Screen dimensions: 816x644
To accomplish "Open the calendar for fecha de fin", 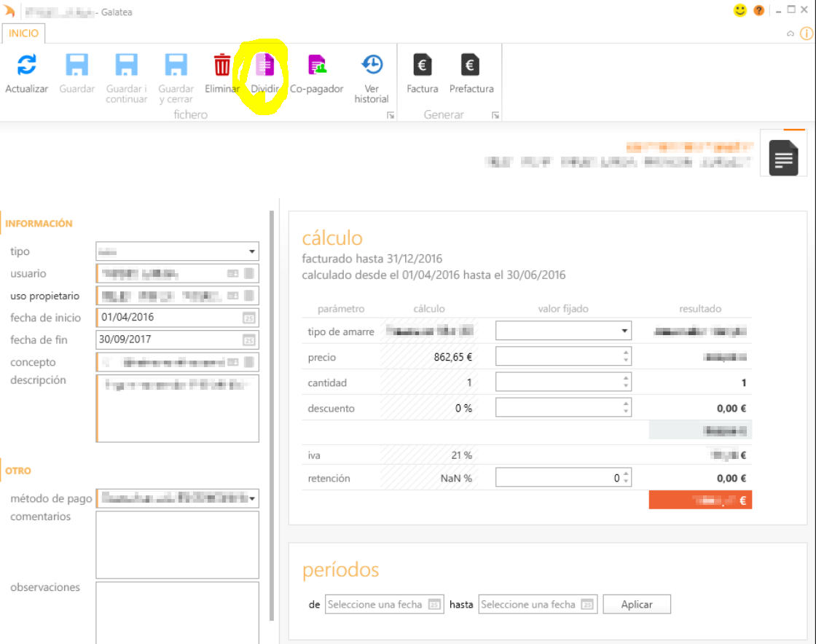I will [249, 340].
